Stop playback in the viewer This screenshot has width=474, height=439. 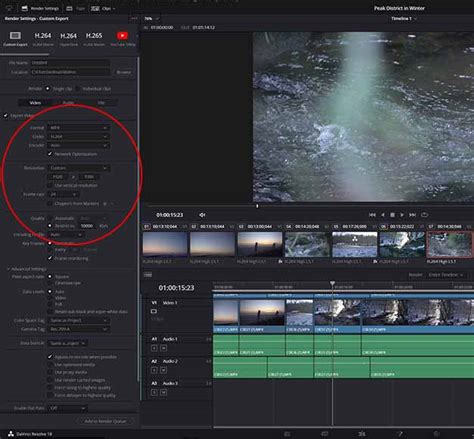point(392,215)
